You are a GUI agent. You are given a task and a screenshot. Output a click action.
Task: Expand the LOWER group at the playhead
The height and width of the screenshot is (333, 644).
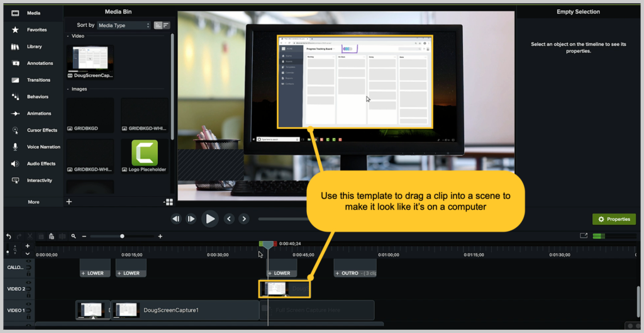tap(270, 273)
